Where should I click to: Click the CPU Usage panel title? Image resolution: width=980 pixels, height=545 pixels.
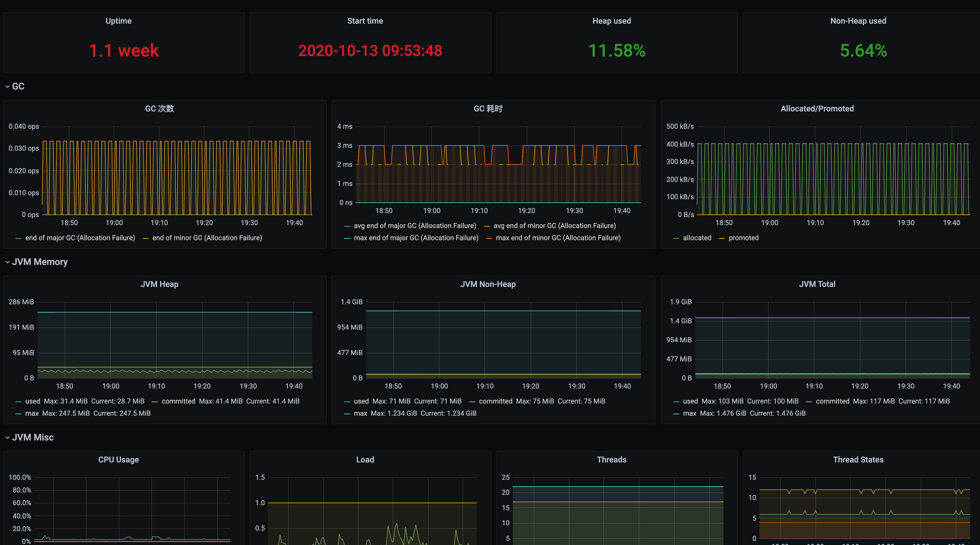(x=118, y=460)
